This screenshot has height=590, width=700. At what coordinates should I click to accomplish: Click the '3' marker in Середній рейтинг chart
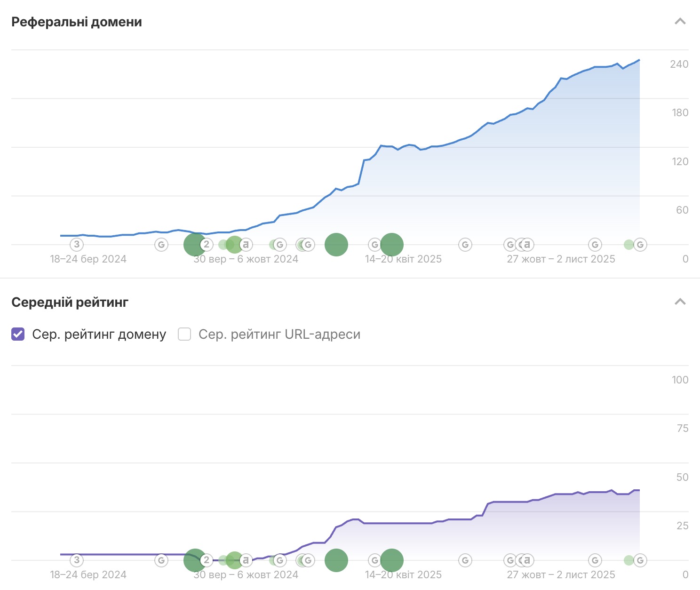click(x=77, y=560)
